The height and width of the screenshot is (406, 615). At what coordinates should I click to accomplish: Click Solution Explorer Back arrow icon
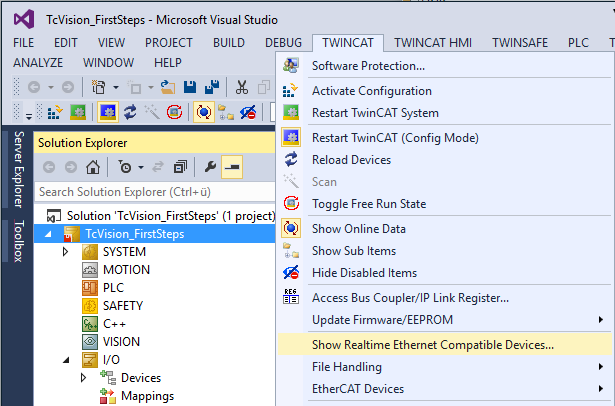pos(49,167)
